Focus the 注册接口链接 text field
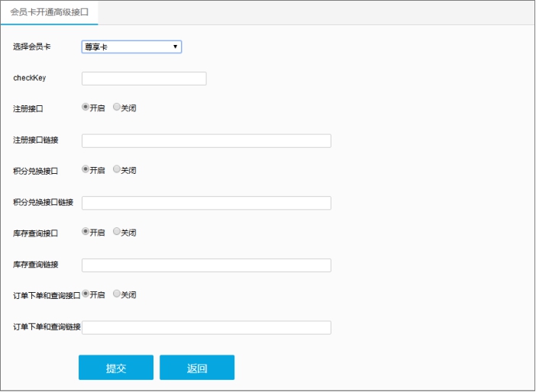Screen dimensions: 536x392 coord(206,140)
